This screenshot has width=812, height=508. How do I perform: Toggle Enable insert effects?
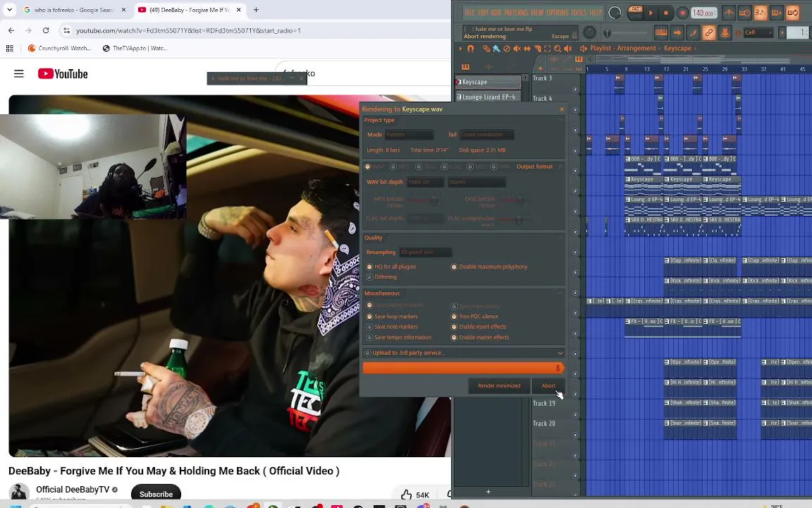pos(454,327)
